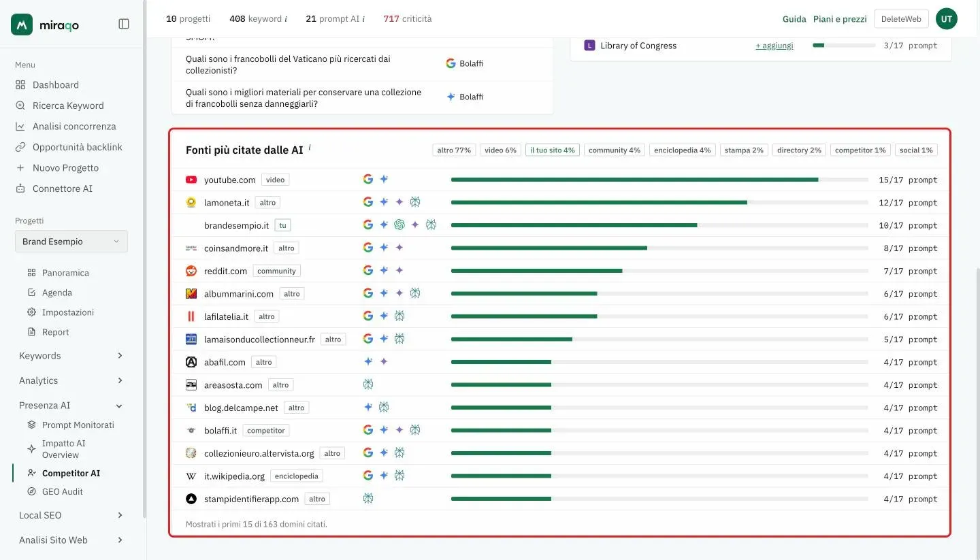
Task: Select the 'video 6%' filter tag
Action: click(x=501, y=150)
